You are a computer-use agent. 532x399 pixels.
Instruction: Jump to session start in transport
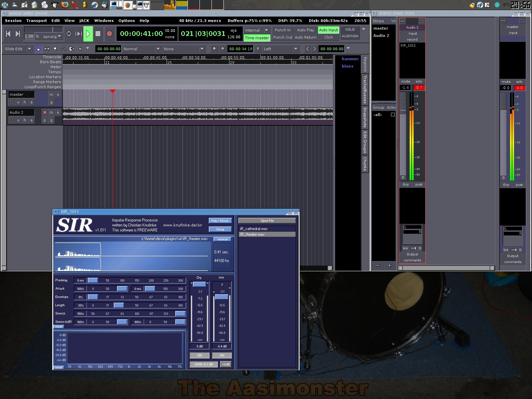8,34
